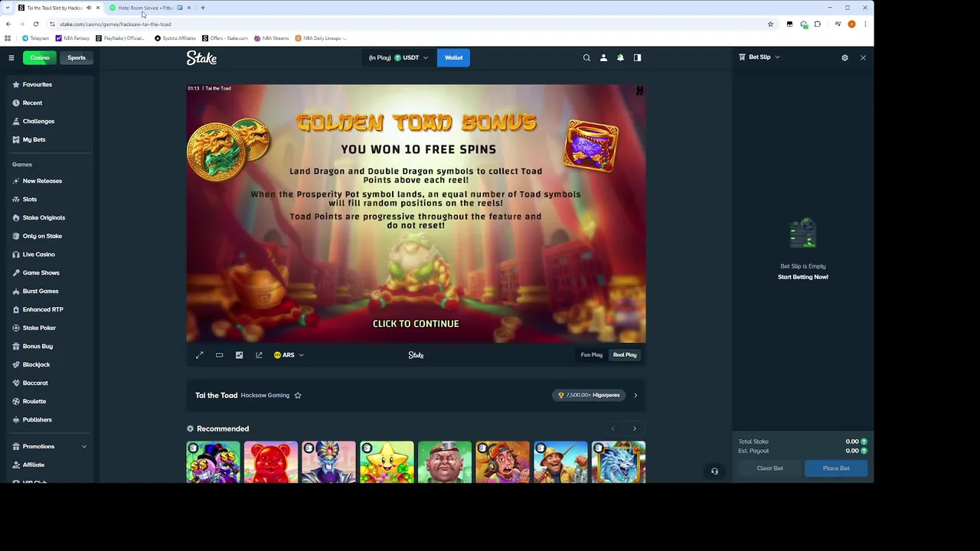Screen dimensions: 980x551
Task: Open the Chrome three-dot menu
Action: click(x=865, y=24)
